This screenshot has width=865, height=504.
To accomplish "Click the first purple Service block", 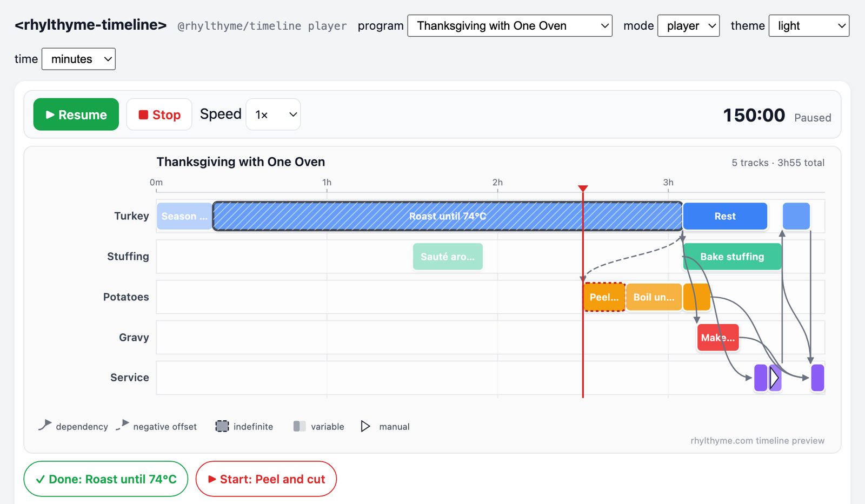I will point(761,378).
